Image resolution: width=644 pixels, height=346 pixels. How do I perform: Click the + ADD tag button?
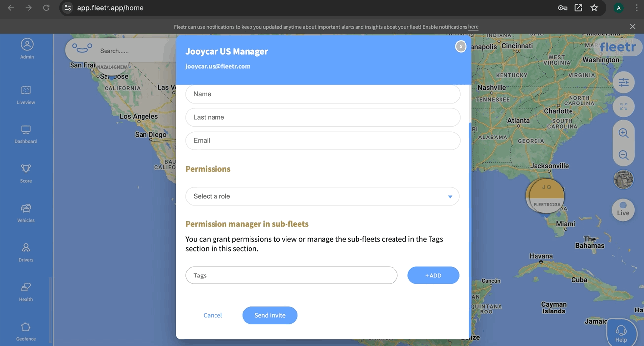coord(433,276)
